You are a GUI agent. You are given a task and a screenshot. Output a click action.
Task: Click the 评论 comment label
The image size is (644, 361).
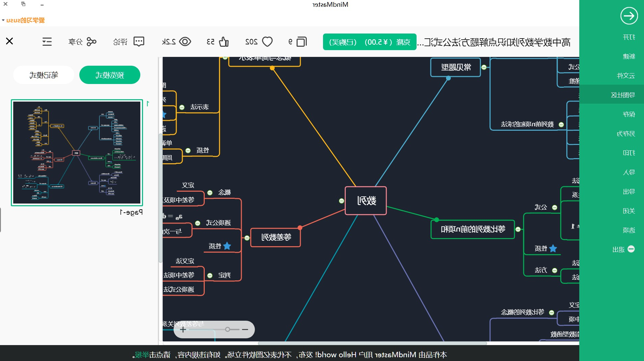tap(120, 42)
